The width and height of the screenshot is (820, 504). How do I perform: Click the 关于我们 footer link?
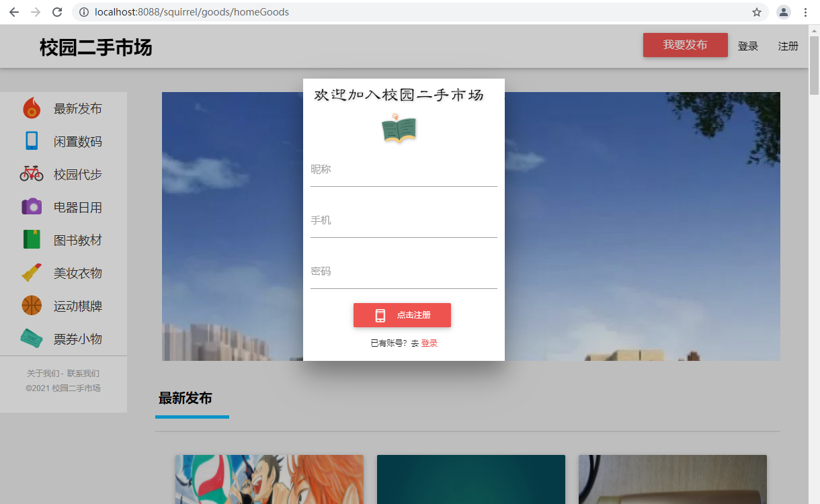point(42,373)
